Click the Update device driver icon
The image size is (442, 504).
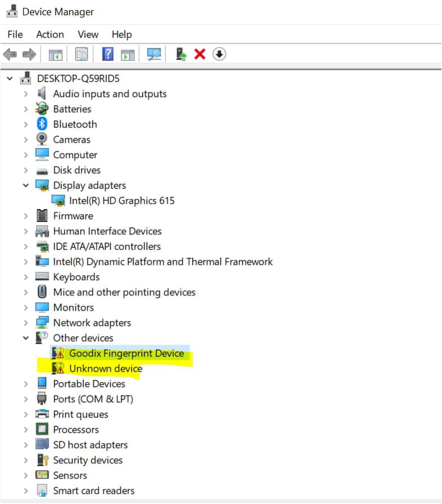coord(181,54)
